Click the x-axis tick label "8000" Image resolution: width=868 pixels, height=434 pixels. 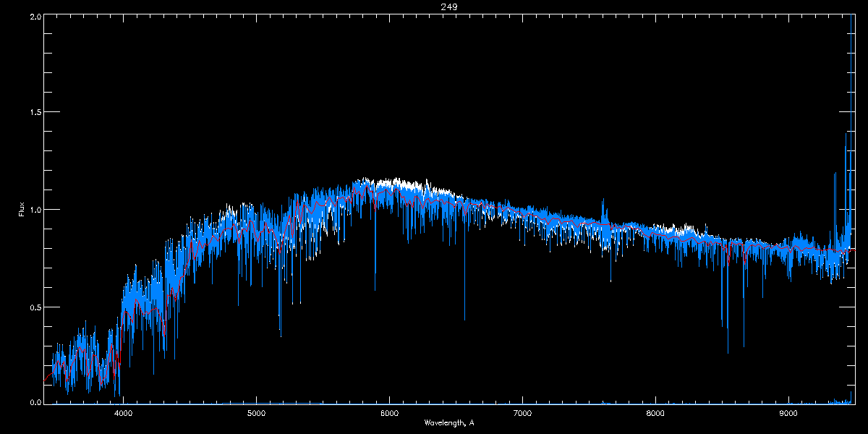click(x=655, y=414)
